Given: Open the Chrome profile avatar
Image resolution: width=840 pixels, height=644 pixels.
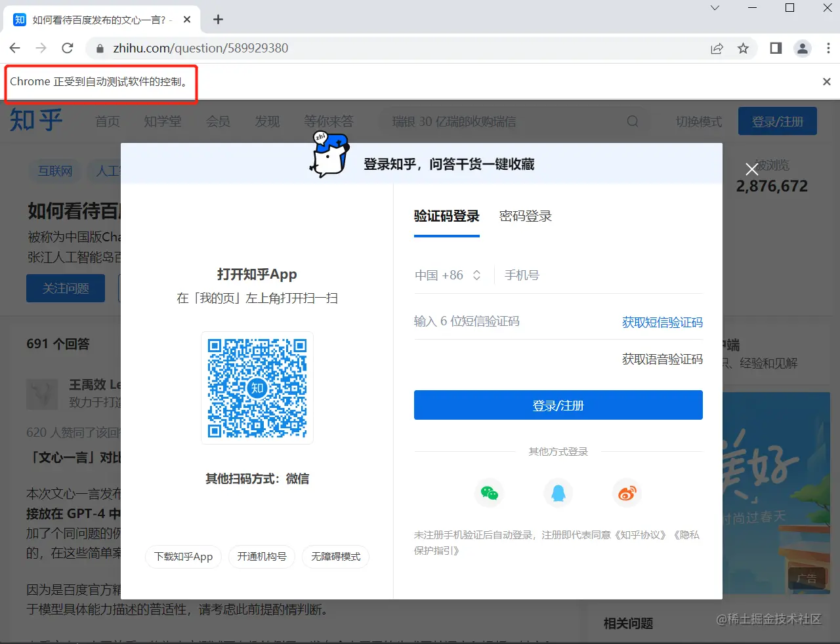Looking at the screenshot, I should [802, 48].
